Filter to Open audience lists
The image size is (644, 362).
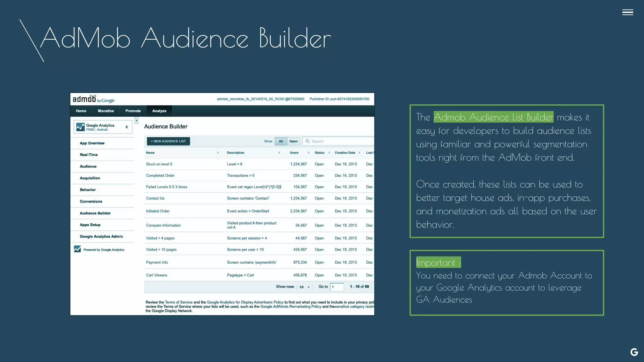coord(293,141)
